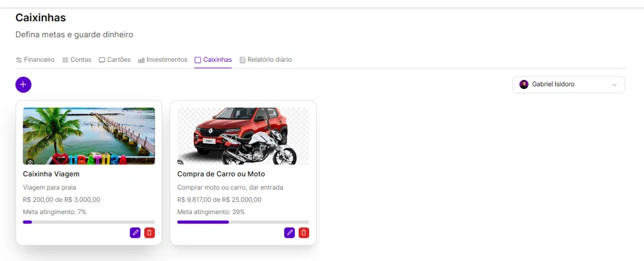Click the dropdown chevron arrow
Screen dimensions: 644x261
point(614,84)
